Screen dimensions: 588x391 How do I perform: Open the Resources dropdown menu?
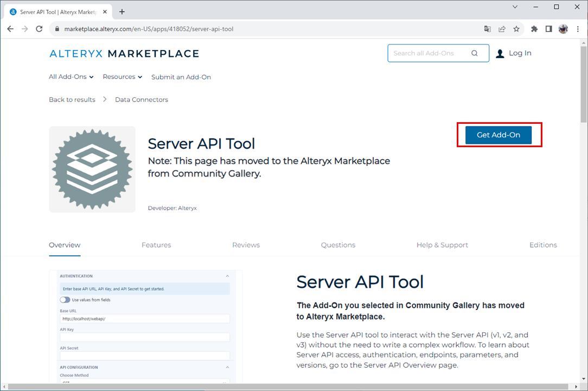122,77
